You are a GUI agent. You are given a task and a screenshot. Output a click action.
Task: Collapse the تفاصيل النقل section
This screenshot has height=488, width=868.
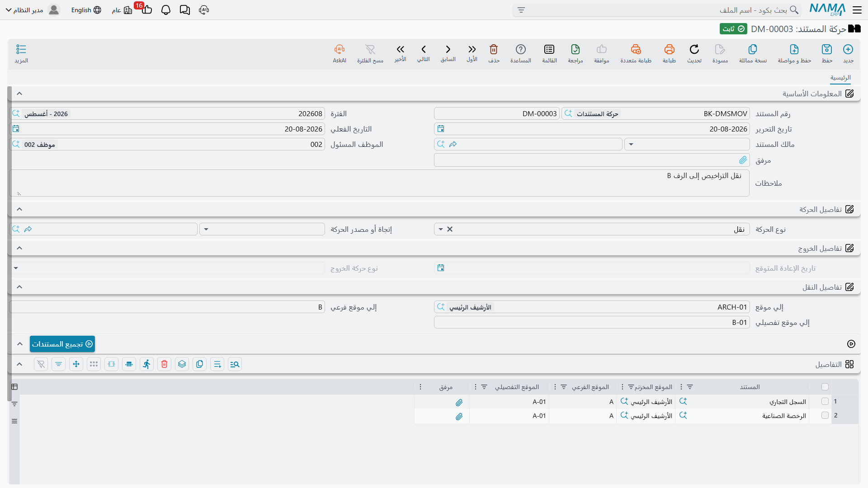pyautogui.click(x=19, y=287)
